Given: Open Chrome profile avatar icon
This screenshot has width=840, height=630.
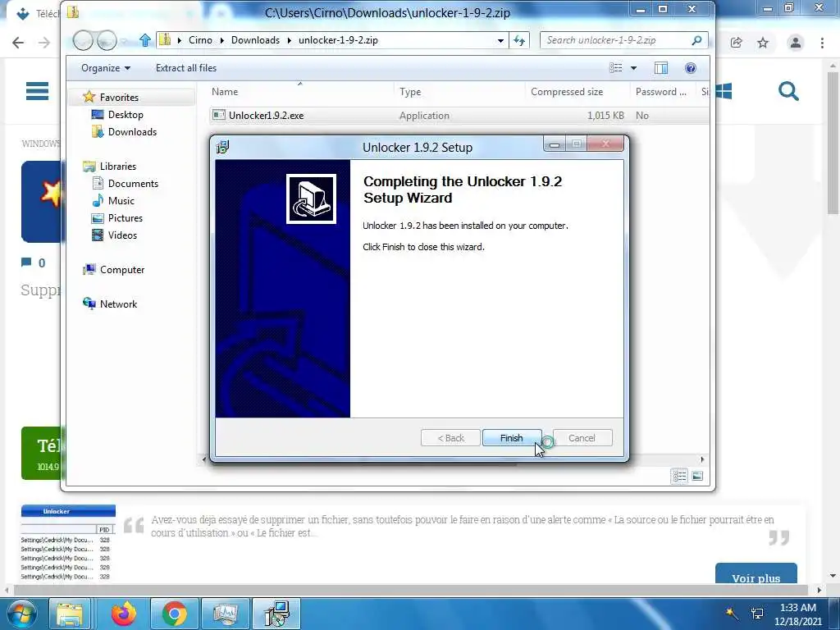Looking at the screenshot, I should [x=796, y=43].
